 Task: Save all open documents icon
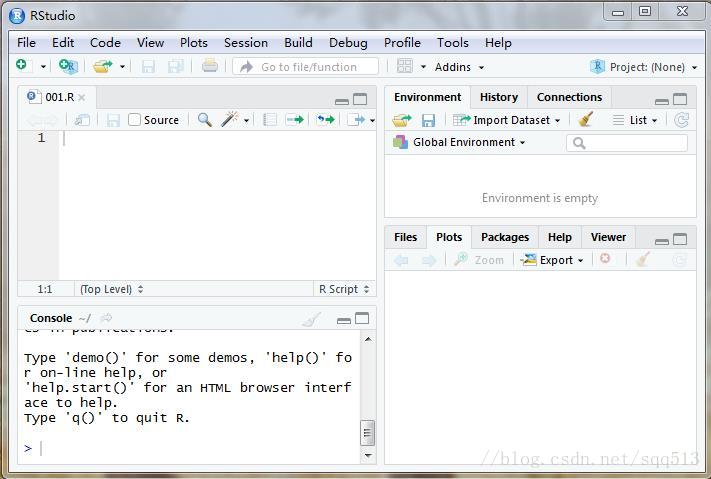click(x=175, y=67)
